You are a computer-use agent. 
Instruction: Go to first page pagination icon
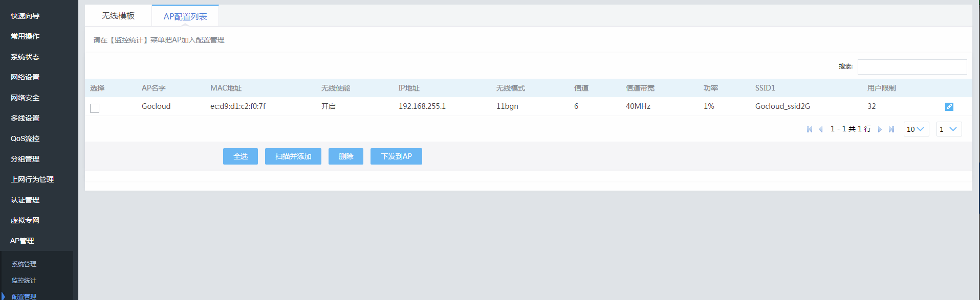[810, 129]
